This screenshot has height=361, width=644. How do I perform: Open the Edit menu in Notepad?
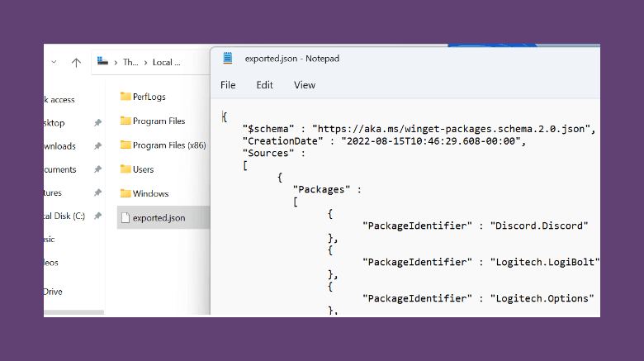pos(264,85)
